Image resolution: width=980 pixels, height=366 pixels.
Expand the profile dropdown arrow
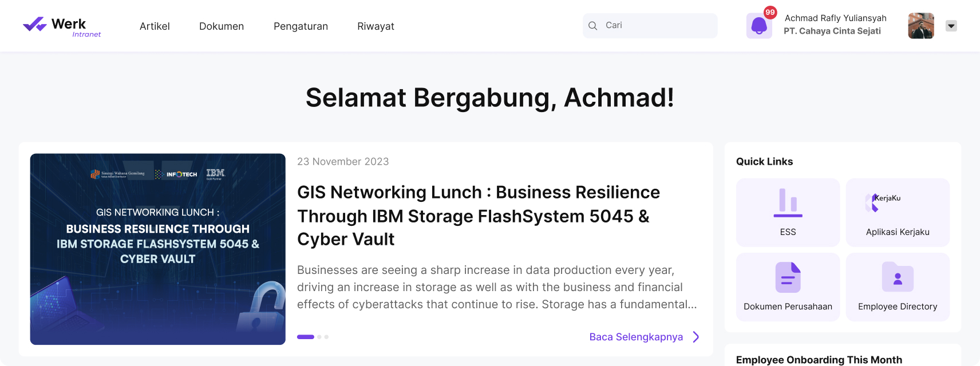click(x=951, y=26)
